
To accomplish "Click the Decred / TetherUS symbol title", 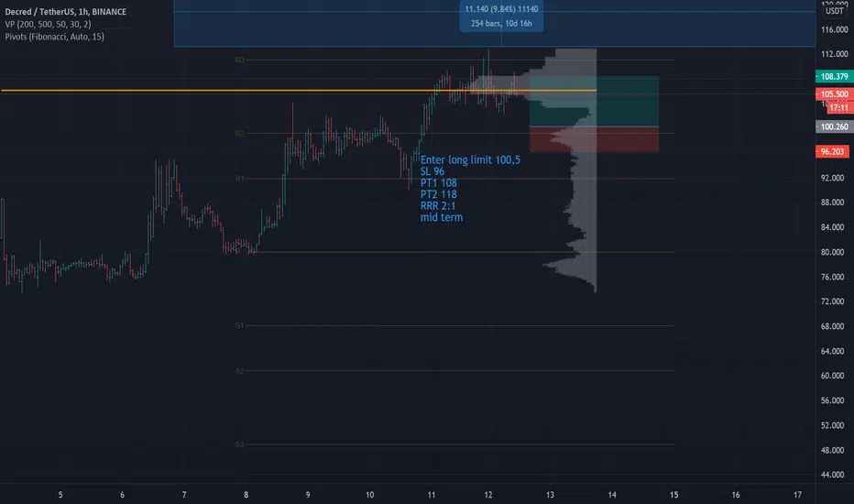I will pos(65,11).
